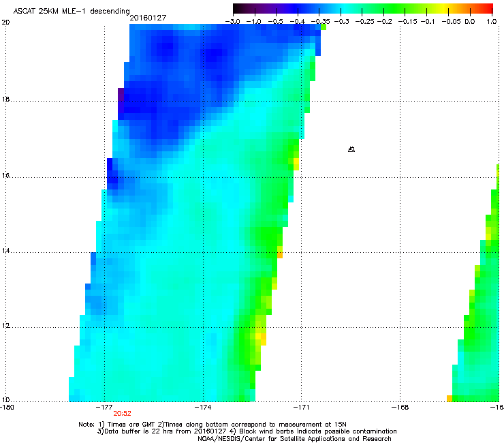Click the color bar label 0.0
The height and width of the screenshot is (443, 504).
pyautogui.click(x=470, y=22)
